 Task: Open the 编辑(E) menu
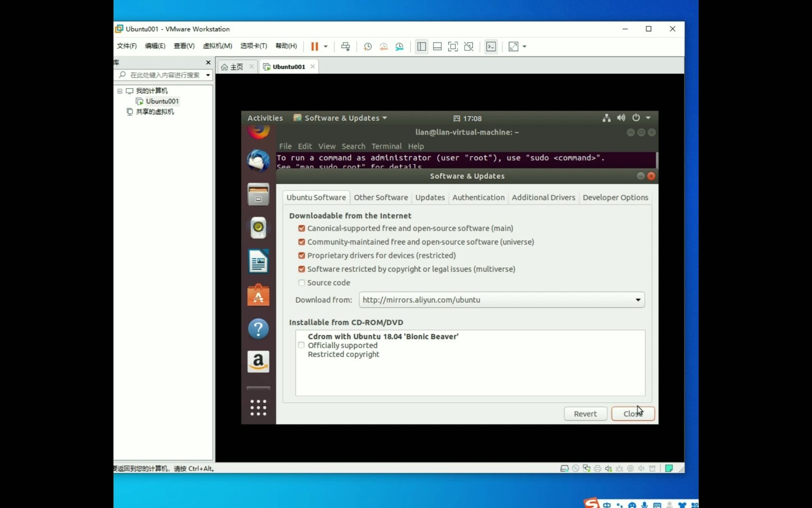[x=155, y=46]
